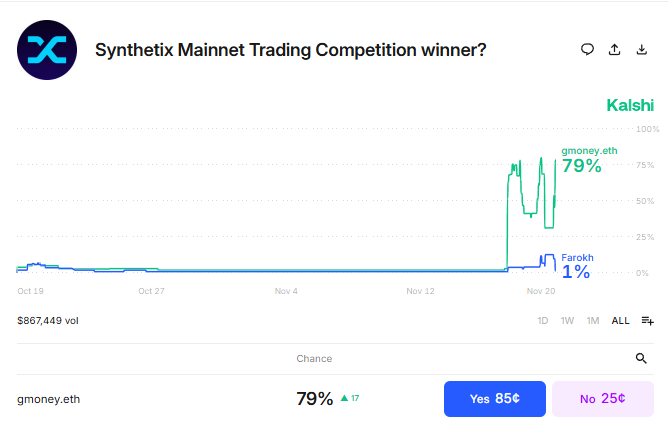Click the Synthetix logo icon
Viewport: 668px width, 422px height.
click(47, 49)
